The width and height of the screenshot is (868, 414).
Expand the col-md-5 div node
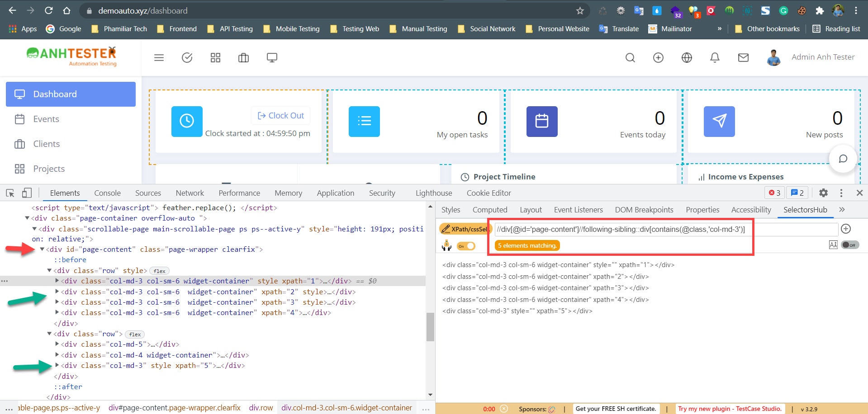[x=57, y=343]
